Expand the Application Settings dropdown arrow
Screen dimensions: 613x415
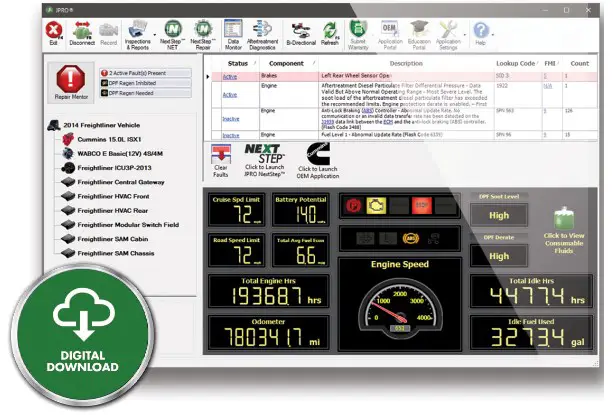tap(464, 35)
